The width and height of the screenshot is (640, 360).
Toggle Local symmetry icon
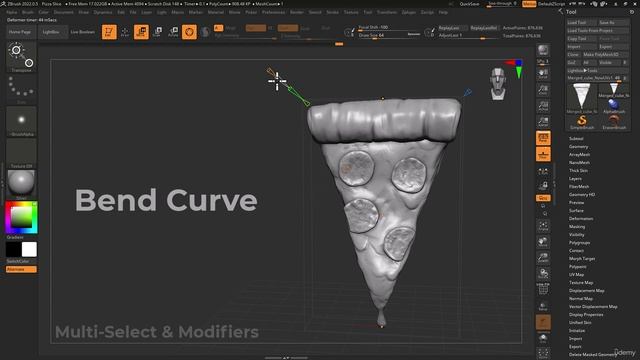[543, 171]
